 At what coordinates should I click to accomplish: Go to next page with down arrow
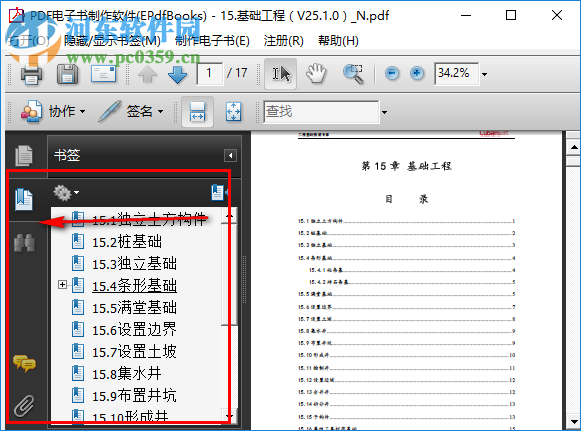click(177, 74)
